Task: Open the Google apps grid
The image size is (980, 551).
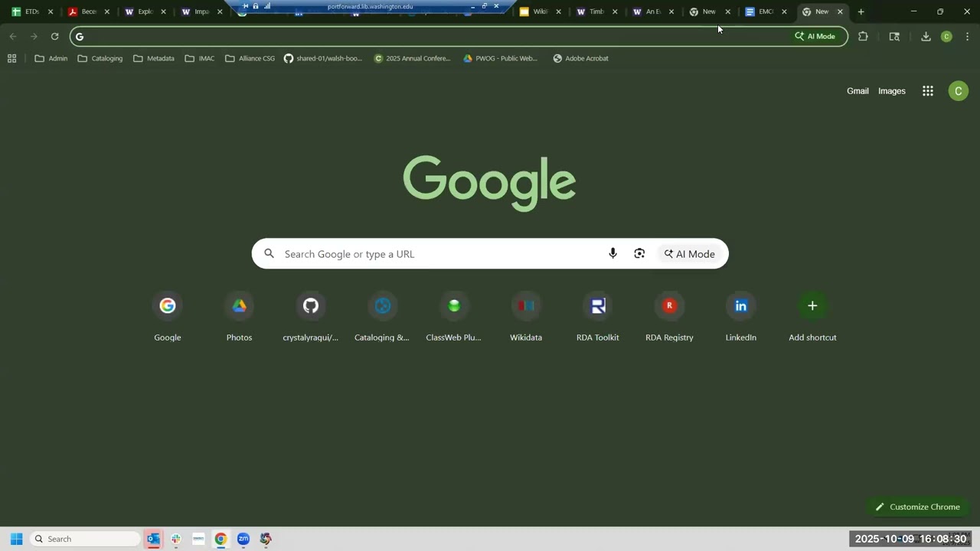Action: [927, 91]
